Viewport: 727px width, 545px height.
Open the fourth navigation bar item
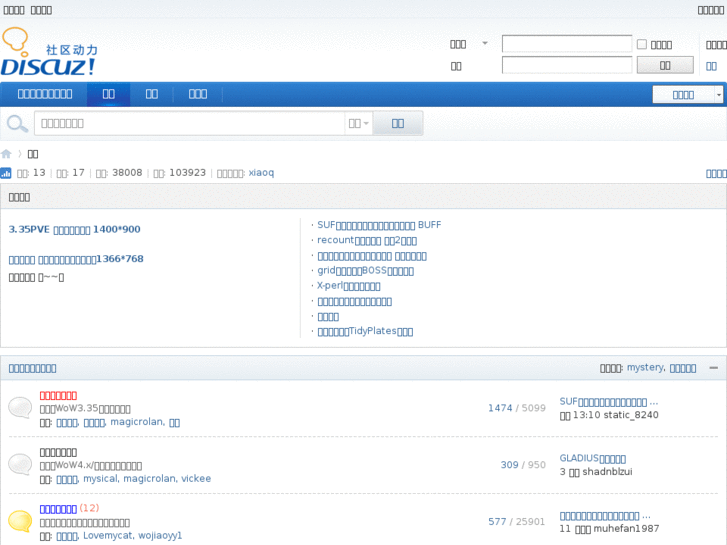(198, 94)
